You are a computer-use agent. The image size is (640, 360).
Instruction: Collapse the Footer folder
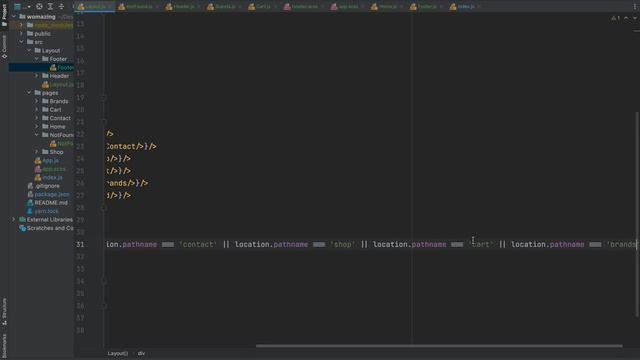click(x=37, y=59)
